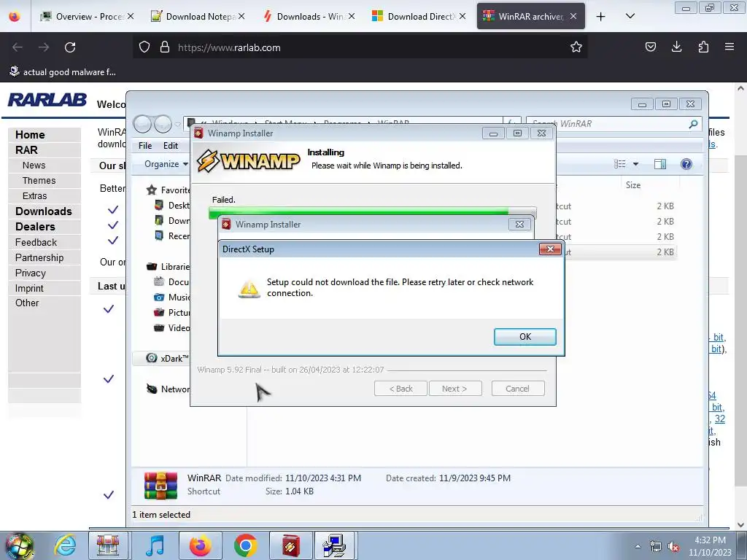Viewport: 747px width, 560px height.
Task: Open the Firefox extensions icon
Action: [x=703, y=47]
